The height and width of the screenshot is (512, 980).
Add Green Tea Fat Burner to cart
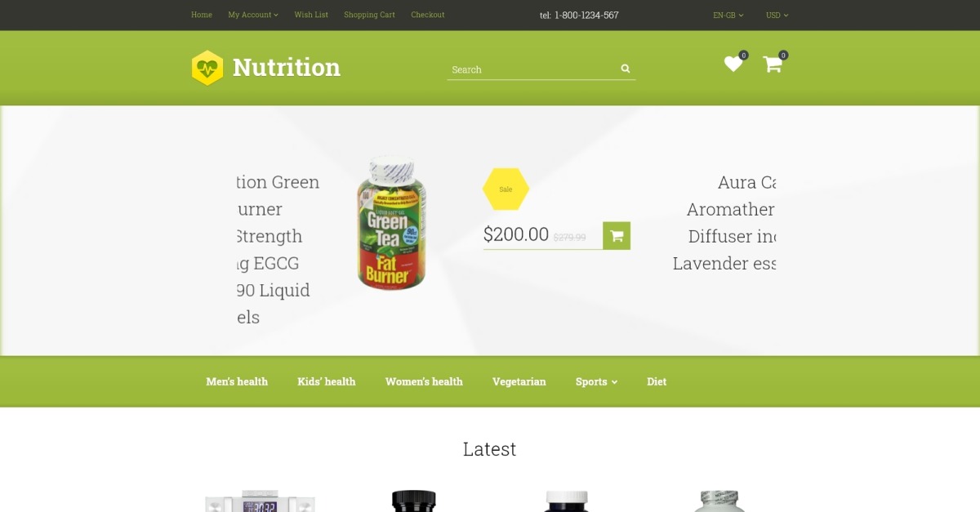coord(617,236)
